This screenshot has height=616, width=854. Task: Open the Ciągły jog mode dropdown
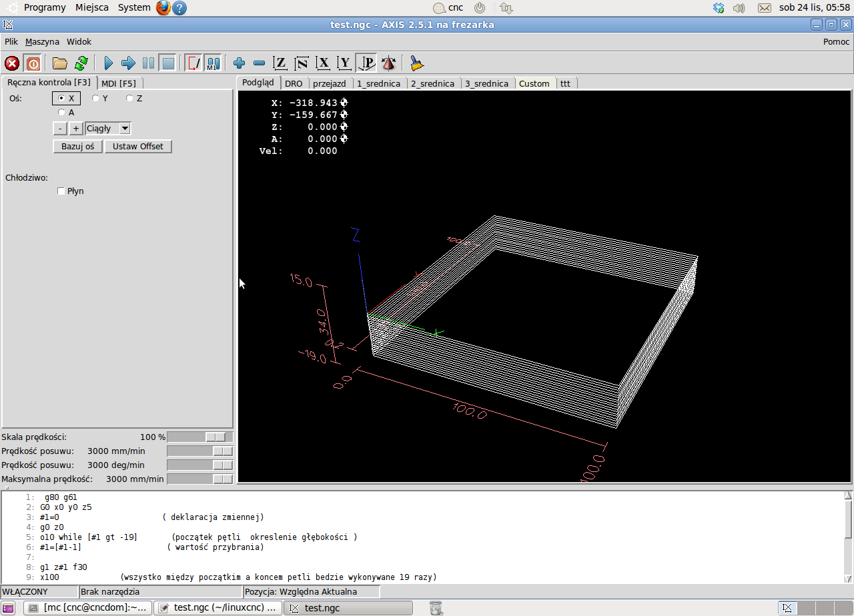click(x=108, y=128)
